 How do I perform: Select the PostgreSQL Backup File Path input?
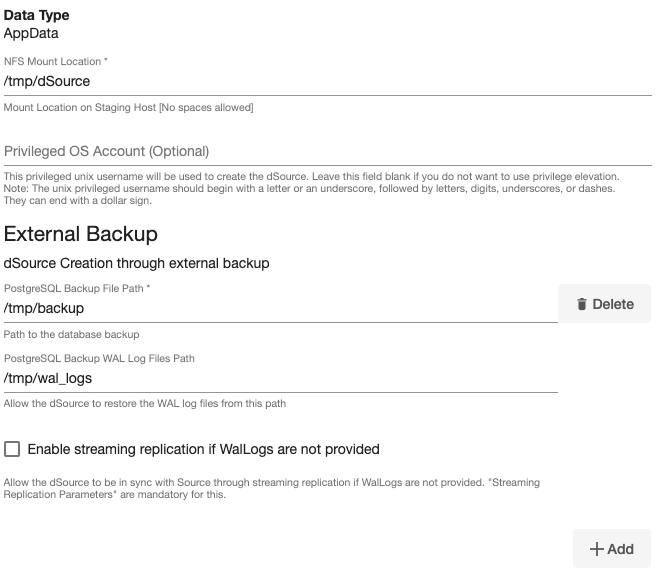280,308
